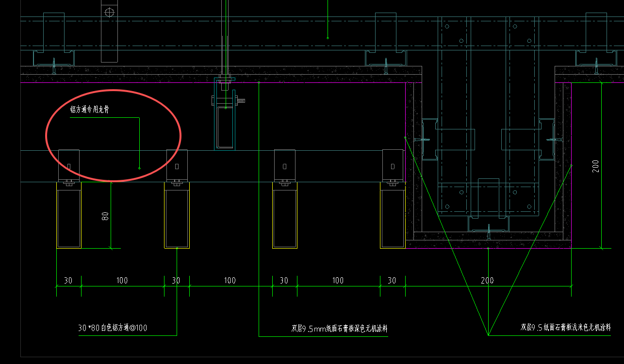Image resolution: width=624 pixels, height=364 pixels.
Task: Select the 双层9.5mm纸面石膏板深色无机涂料 note
Action: tap(340, 329)
